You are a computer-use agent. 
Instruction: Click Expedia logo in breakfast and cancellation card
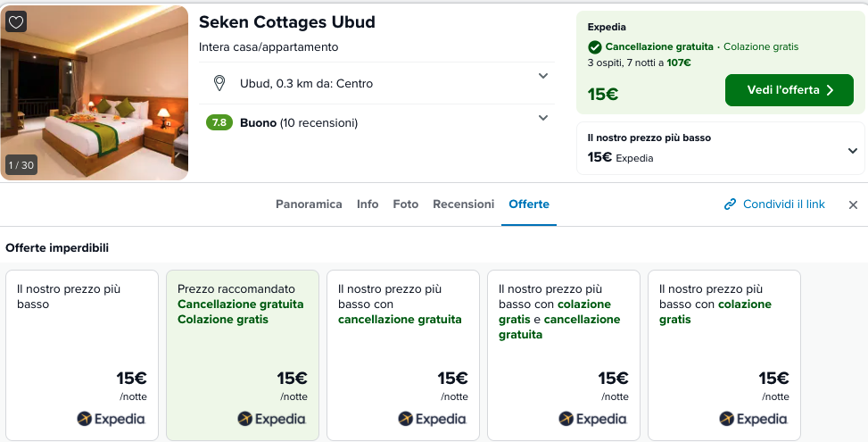(x=592, y=419)
